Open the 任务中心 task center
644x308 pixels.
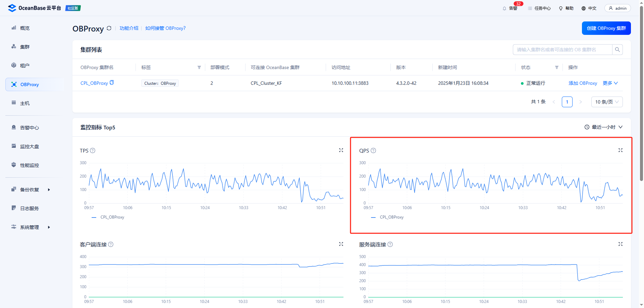tap(539, 8)
